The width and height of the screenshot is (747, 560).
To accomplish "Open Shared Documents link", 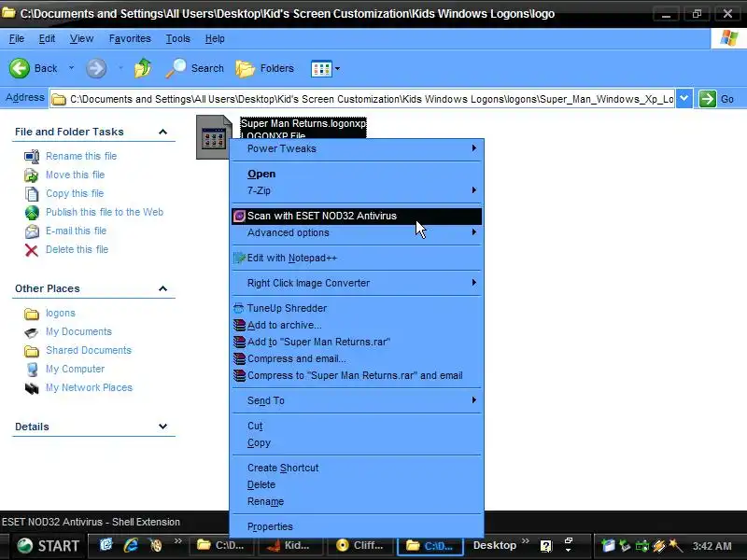I will click(88, 350).
